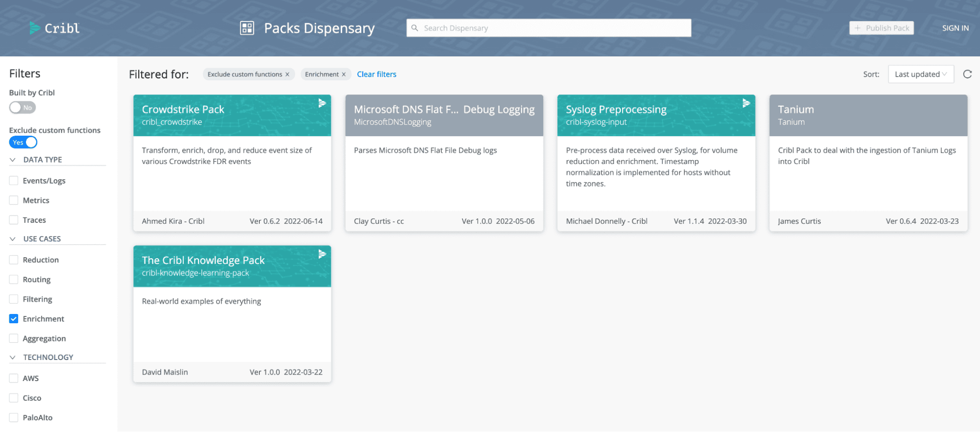Click the Cribl badge icon on Syslog Preprocessing

[746, 103]
